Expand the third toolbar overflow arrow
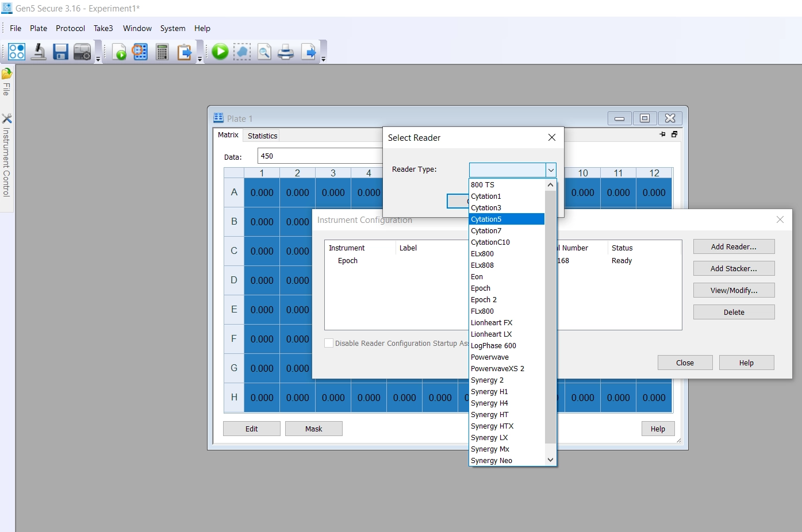 323,59
